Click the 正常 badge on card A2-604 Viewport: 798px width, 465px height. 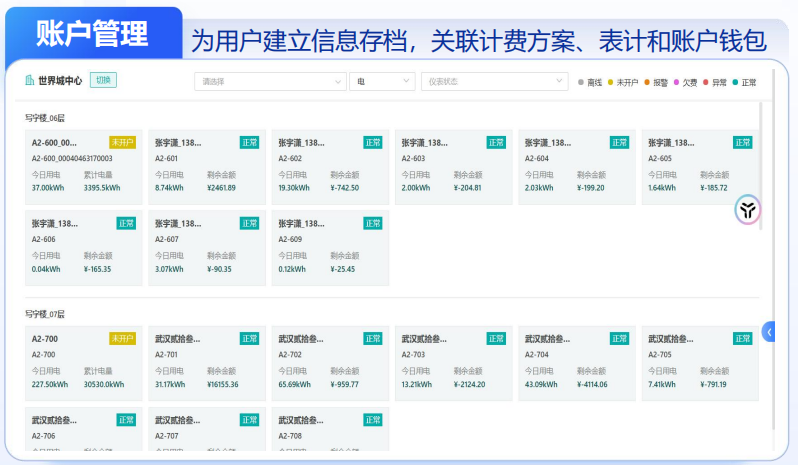click(x=619, y=142)
